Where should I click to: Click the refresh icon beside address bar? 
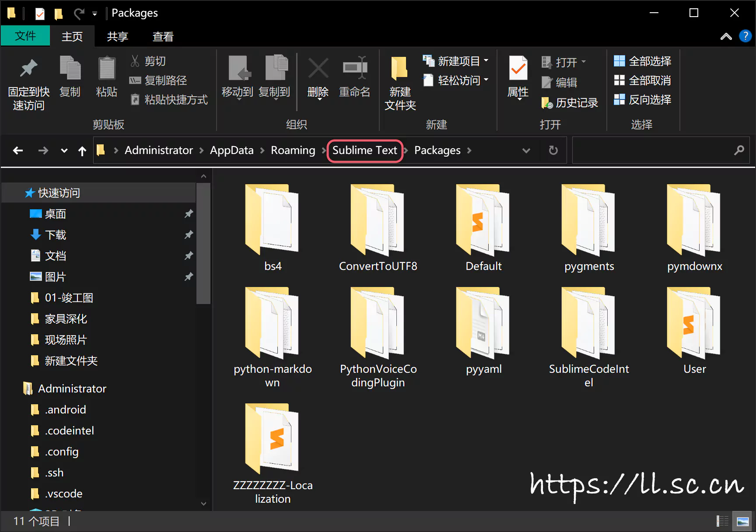click(x=553, y=150)
